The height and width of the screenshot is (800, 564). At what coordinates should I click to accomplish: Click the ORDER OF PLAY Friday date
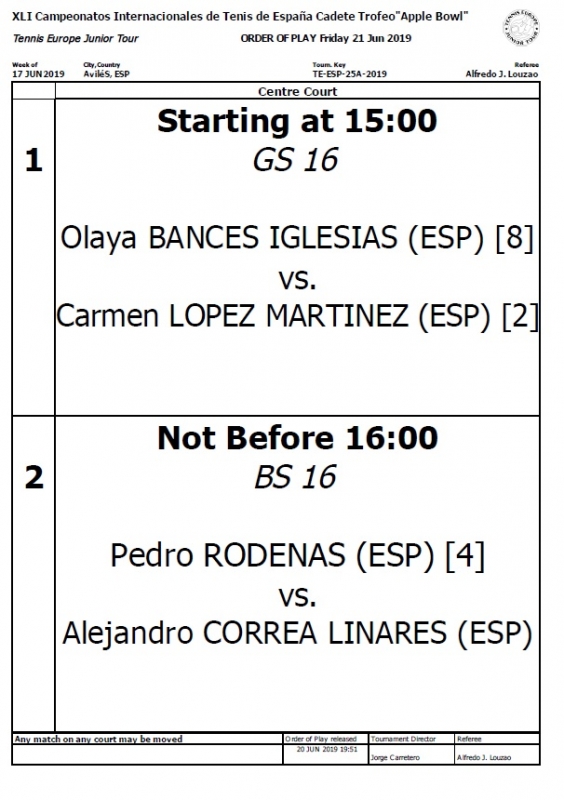[326, 38]
